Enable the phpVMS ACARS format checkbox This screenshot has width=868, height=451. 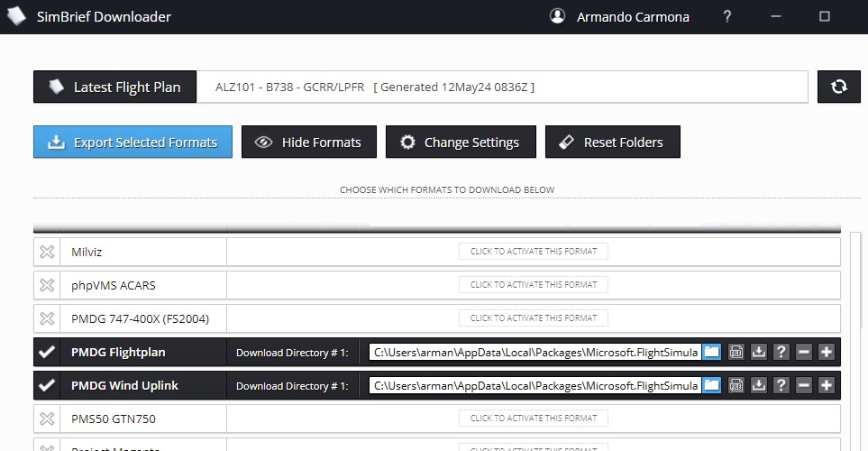pyautogui.click(x=47, y=285)
